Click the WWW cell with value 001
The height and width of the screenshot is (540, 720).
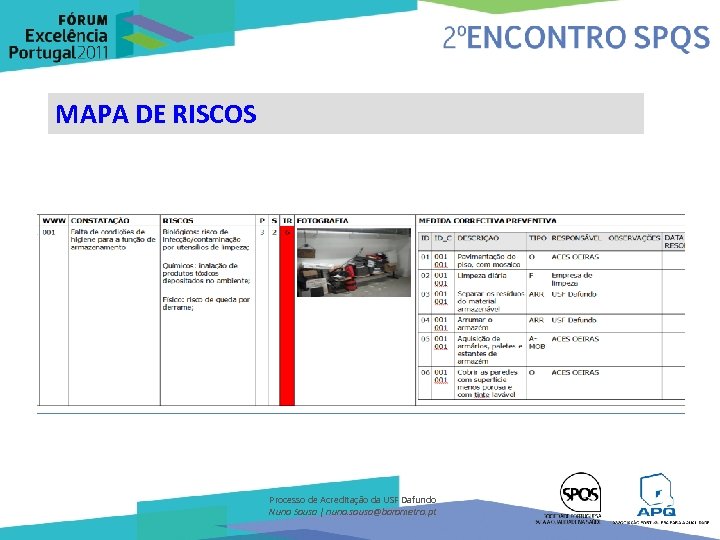pyautogui.click(x=49, y=232)
